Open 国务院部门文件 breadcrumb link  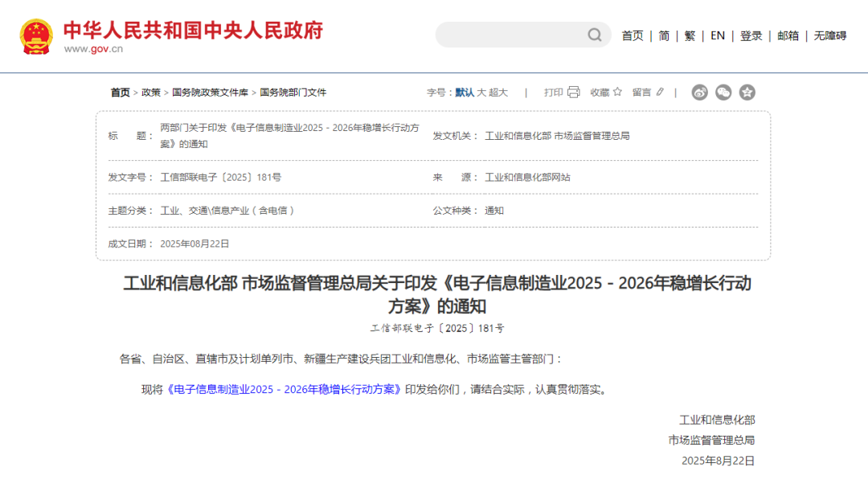pos(293,92)
